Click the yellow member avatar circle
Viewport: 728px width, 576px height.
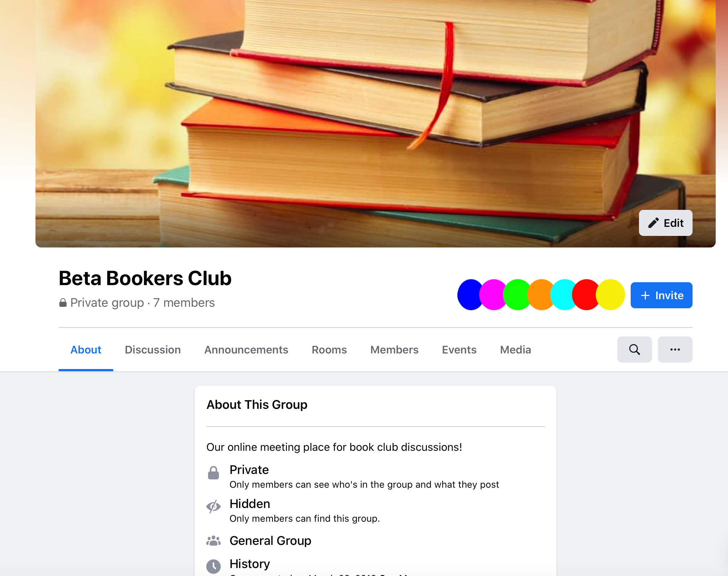pos(611,295)
